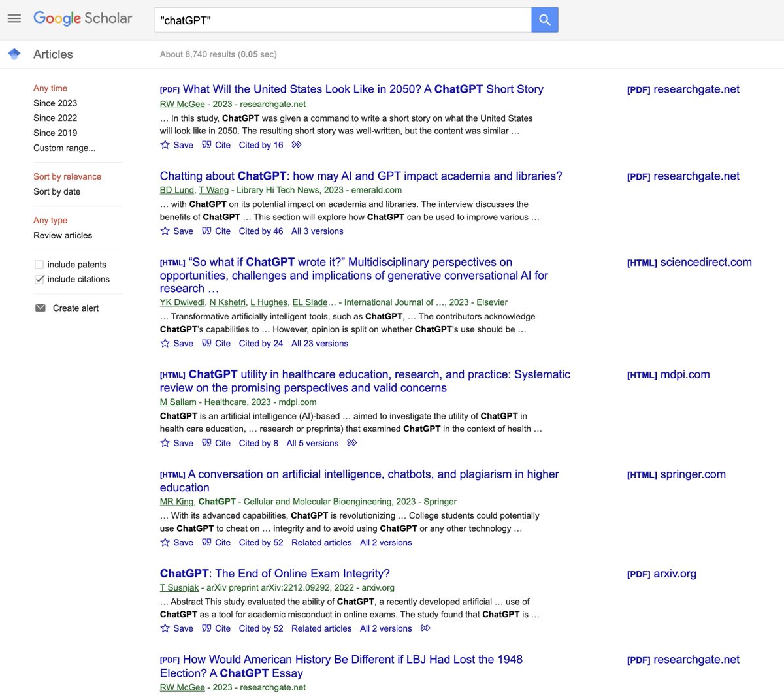Click the envelope icon beside Create alert
Screen dimensions: 784x697
(41, 308)
